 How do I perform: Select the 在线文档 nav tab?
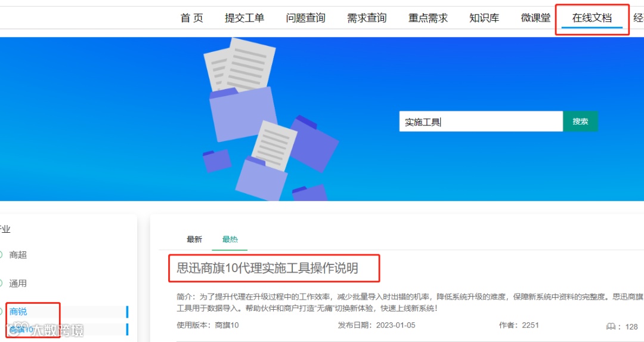pyautogui.click(x=592, y=18)
